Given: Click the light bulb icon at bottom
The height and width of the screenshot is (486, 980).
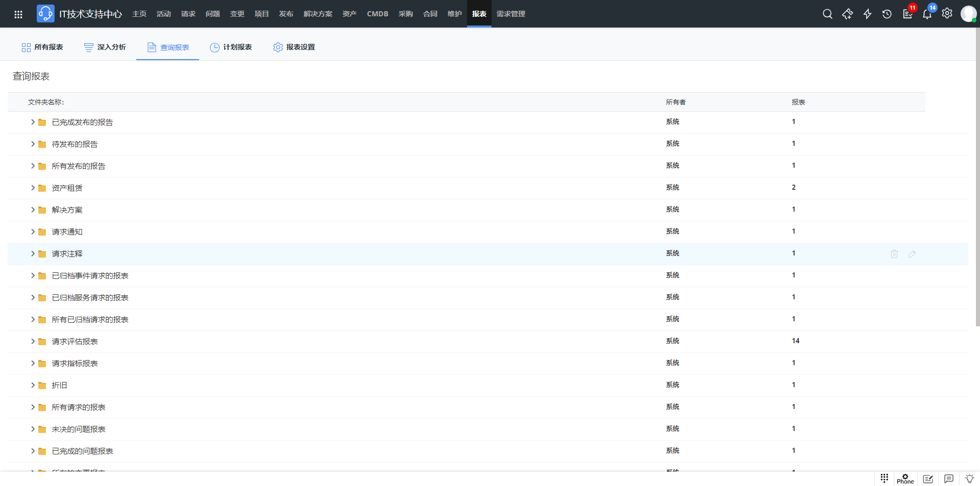Looking at the screenshot, I should (969, 478).
